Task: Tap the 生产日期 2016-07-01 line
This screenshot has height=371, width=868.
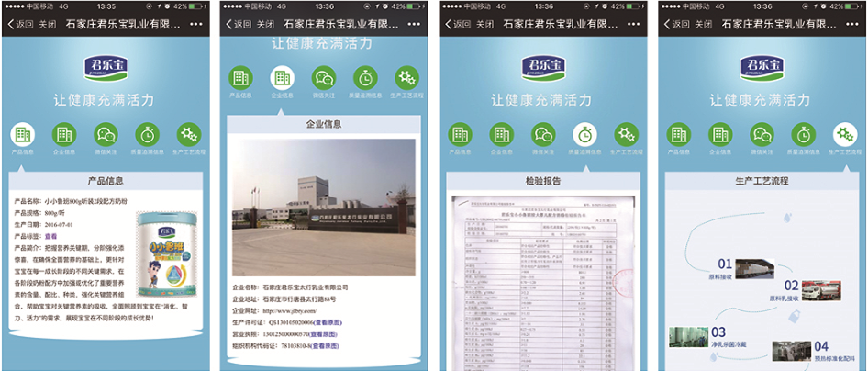Action: click(44, 224)
